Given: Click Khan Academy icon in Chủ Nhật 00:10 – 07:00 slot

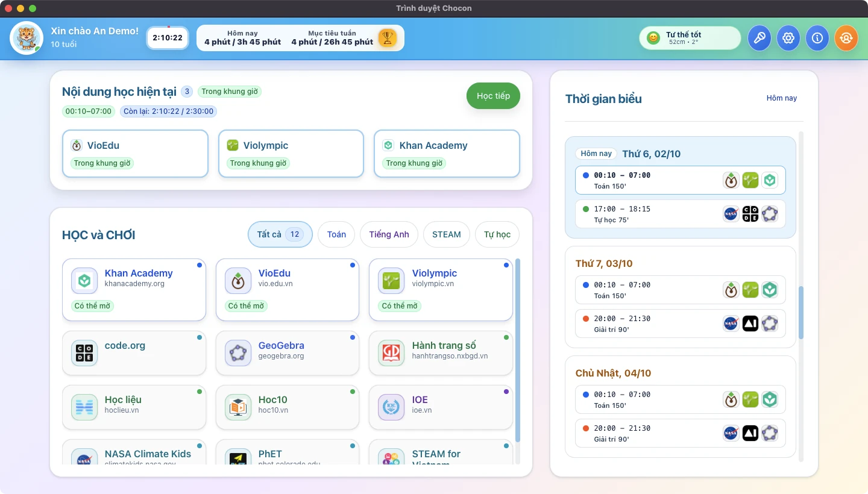Looking at the screenshot, I should tap(770, 399).
